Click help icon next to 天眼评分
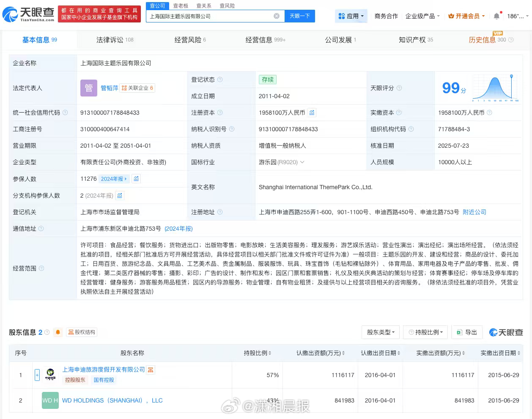This screenshot has width=532, height=419. [x=399, y=88]
